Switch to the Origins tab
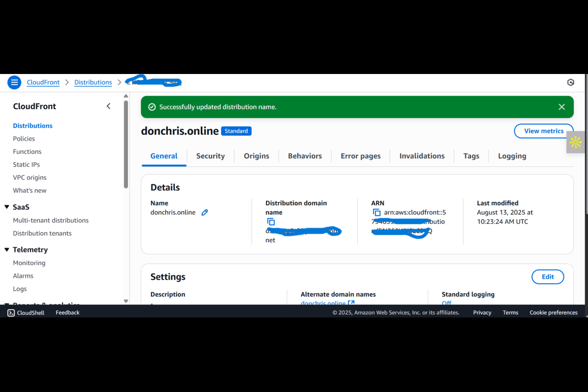 coord(256,156)
